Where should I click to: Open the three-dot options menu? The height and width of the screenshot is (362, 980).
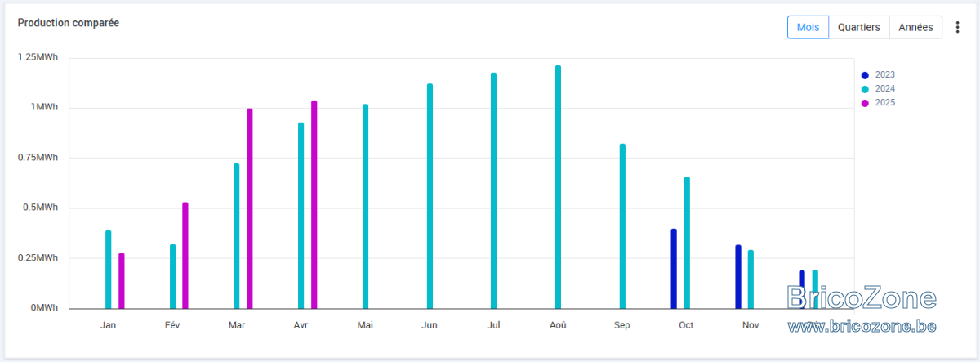[x=958, y=27]
